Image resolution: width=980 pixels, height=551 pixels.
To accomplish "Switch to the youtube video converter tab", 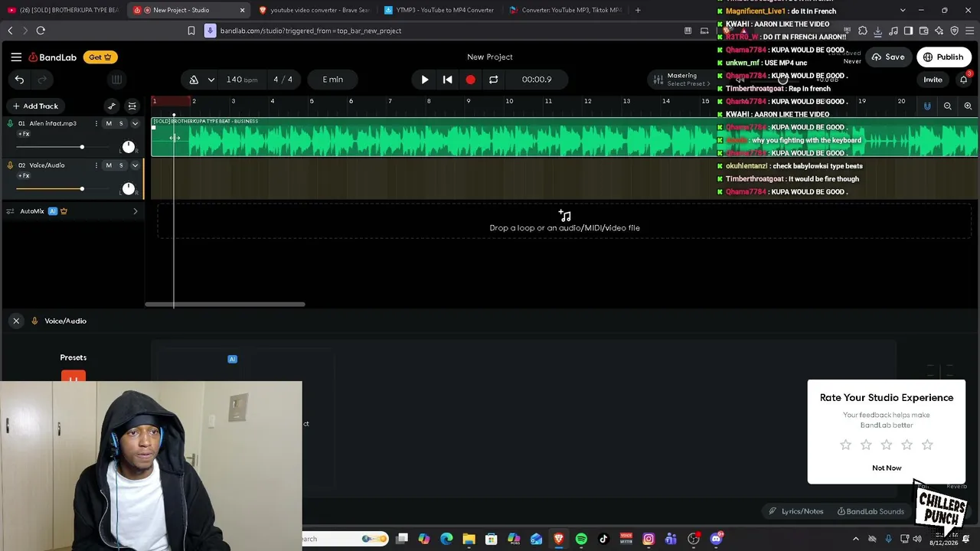I will (314, 10).
